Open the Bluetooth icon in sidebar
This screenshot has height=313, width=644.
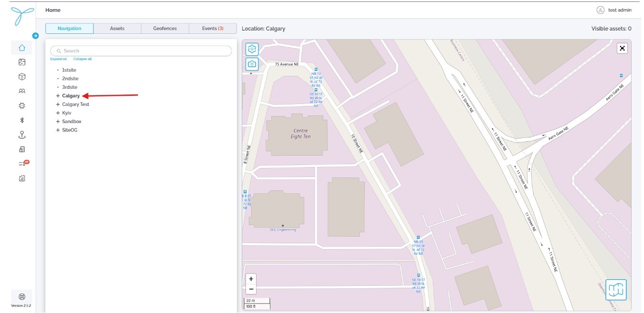(21, 120)
